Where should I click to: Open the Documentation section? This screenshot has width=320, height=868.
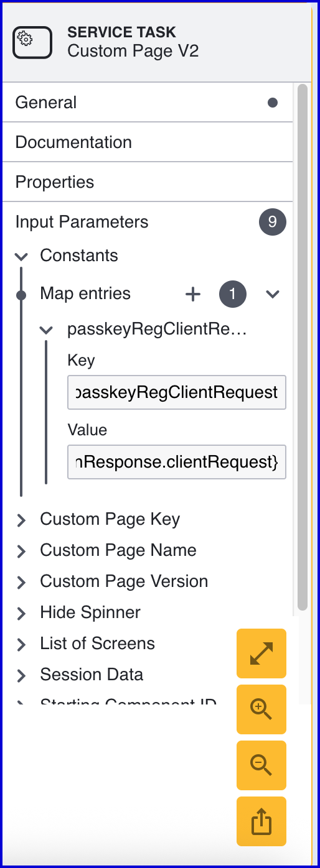tap(148, 142)
